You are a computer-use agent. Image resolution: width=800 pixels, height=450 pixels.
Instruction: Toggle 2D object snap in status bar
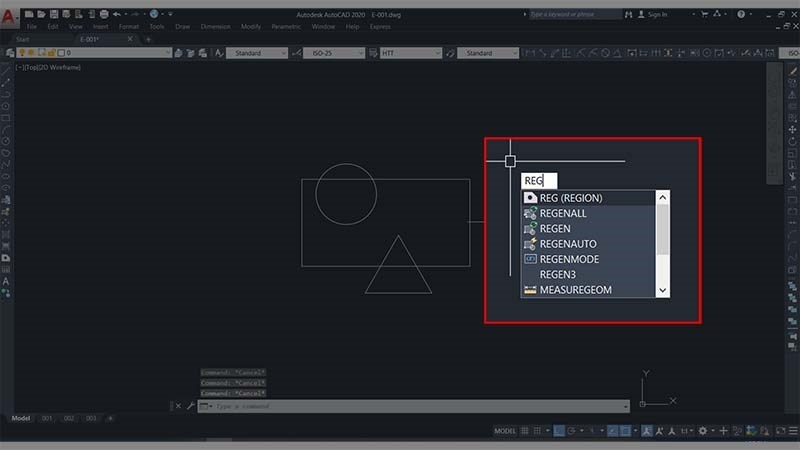[x=626, y=431]
